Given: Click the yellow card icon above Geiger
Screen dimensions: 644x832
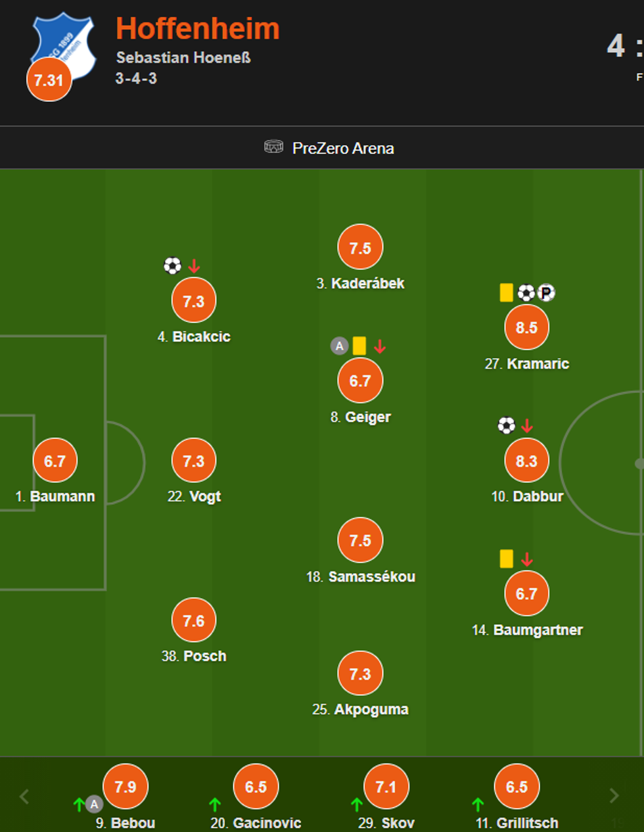Looking at the screenshot, I should [359, 346].
